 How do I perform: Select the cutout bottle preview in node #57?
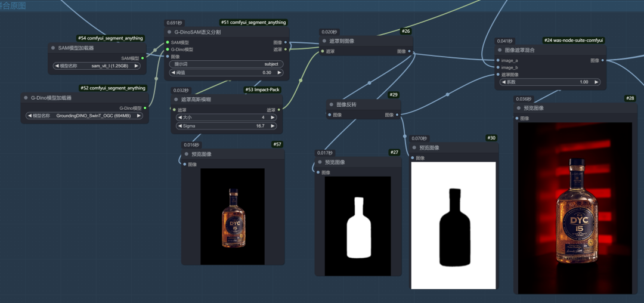[x=233, y=217]
